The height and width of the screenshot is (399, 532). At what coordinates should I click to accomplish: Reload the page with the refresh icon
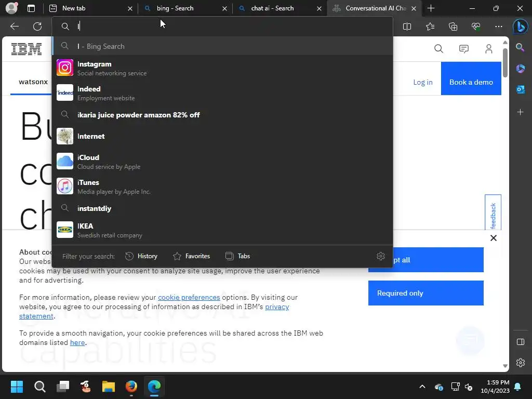(37, 26)
